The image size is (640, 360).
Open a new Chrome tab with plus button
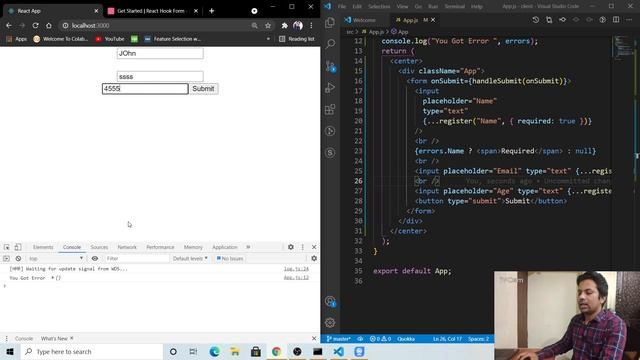coord(211,11)
